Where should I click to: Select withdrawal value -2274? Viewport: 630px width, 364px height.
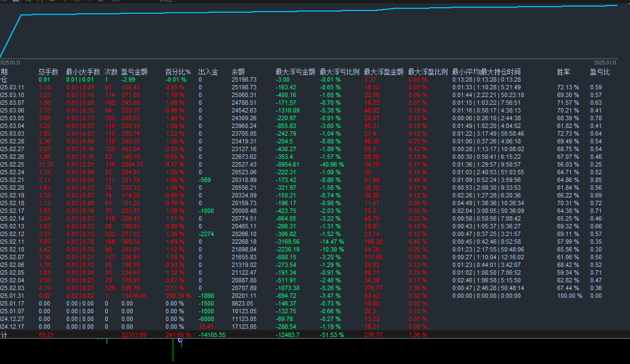(206, 234)
